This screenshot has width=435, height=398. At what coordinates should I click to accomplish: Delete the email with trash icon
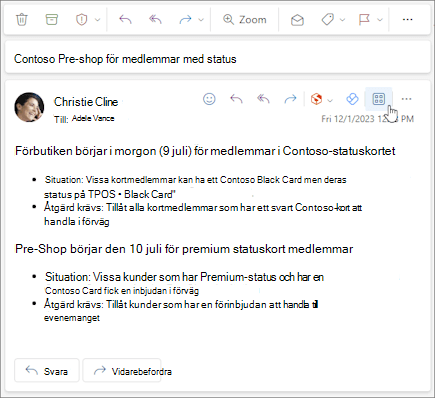22,20
